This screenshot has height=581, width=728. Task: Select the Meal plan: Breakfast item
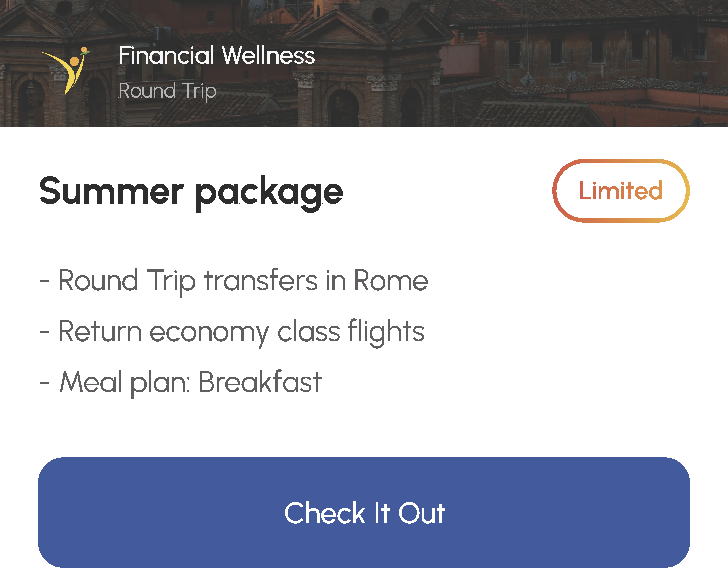click(180, 383)
